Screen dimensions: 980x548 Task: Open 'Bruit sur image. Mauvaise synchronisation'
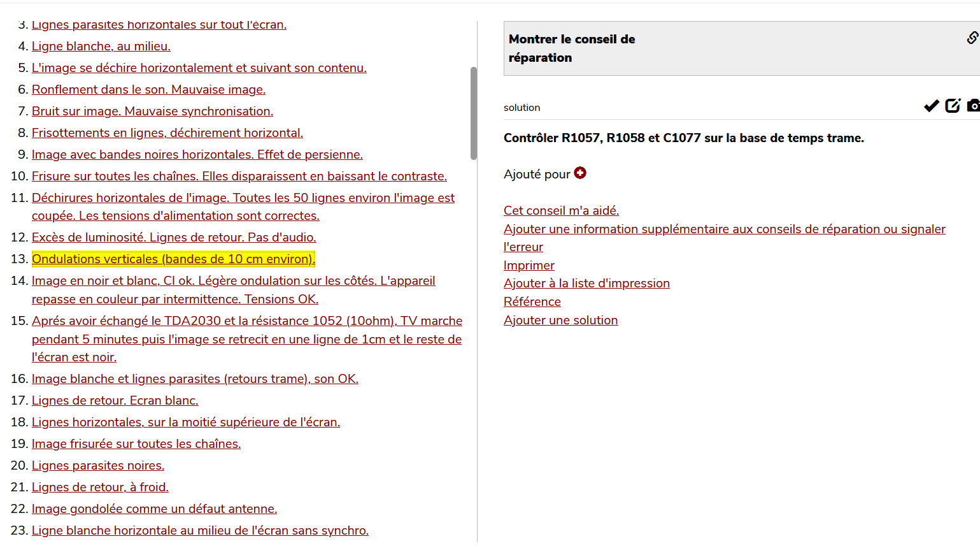point(152,111)
